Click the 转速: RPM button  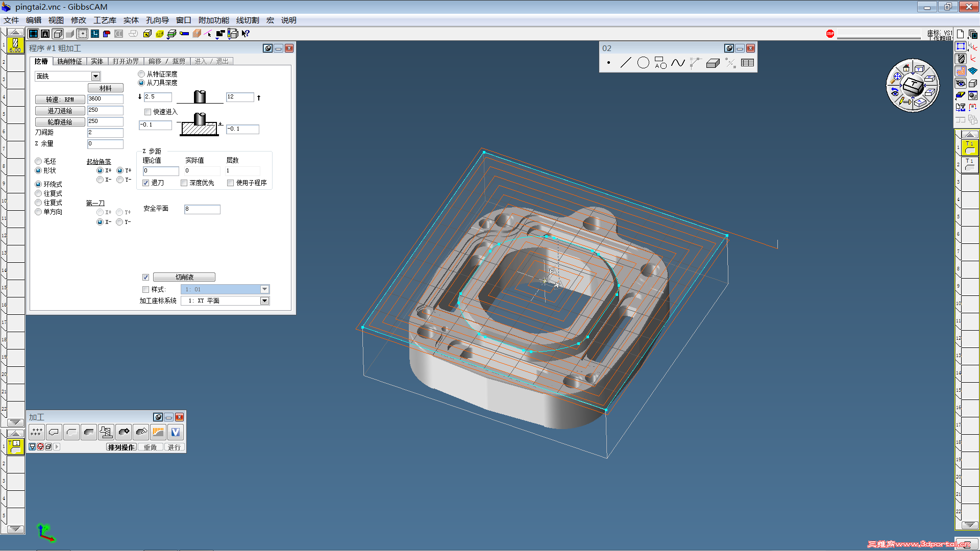(x=60, y=99)
